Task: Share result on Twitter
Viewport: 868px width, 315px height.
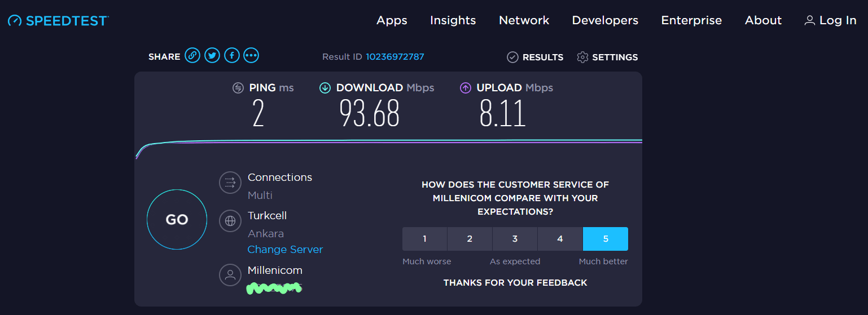Action: (212, 55)
